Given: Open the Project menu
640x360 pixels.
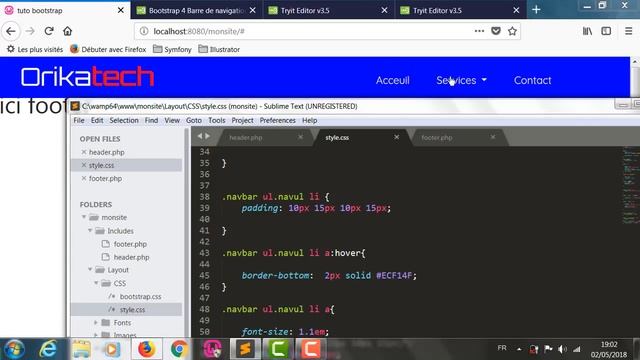Looking at the screenshot, I should (242, 120).
